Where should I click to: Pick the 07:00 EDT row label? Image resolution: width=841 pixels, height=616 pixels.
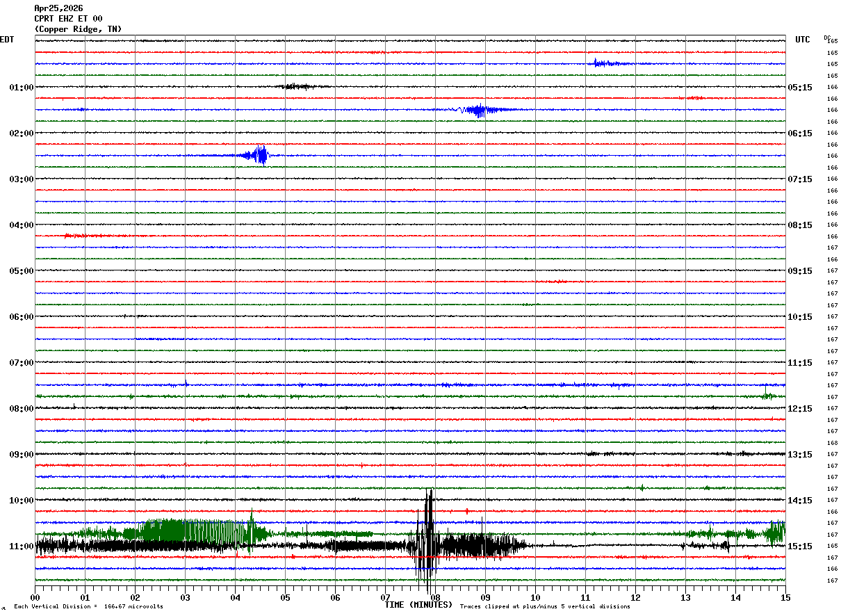pyautogui.click(x=21, y=363)
